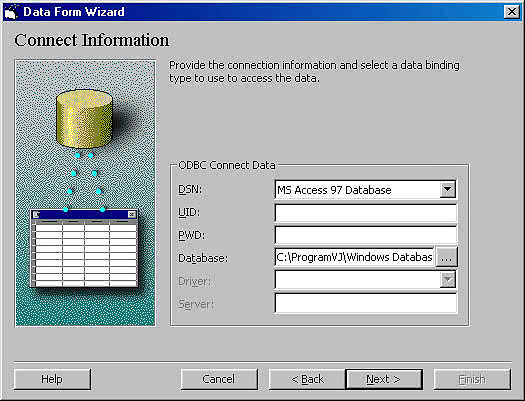Click the Connect Information heading
525x401 pixels.
[x=92, y=40]
